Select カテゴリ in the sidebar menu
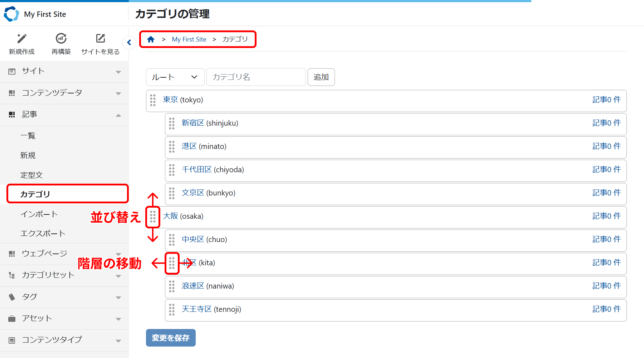Viewport: 644px width, 358px height. (67, 194)
